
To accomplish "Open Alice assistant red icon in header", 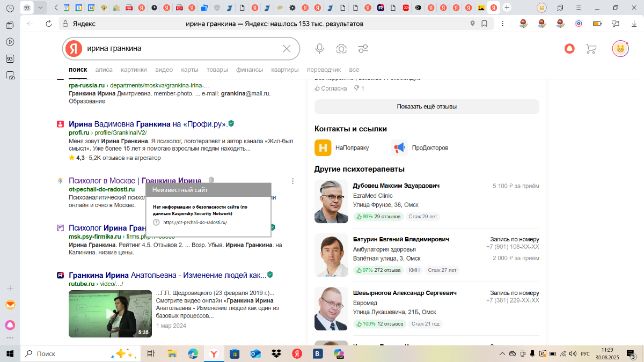I will click(x=569, y=49).
